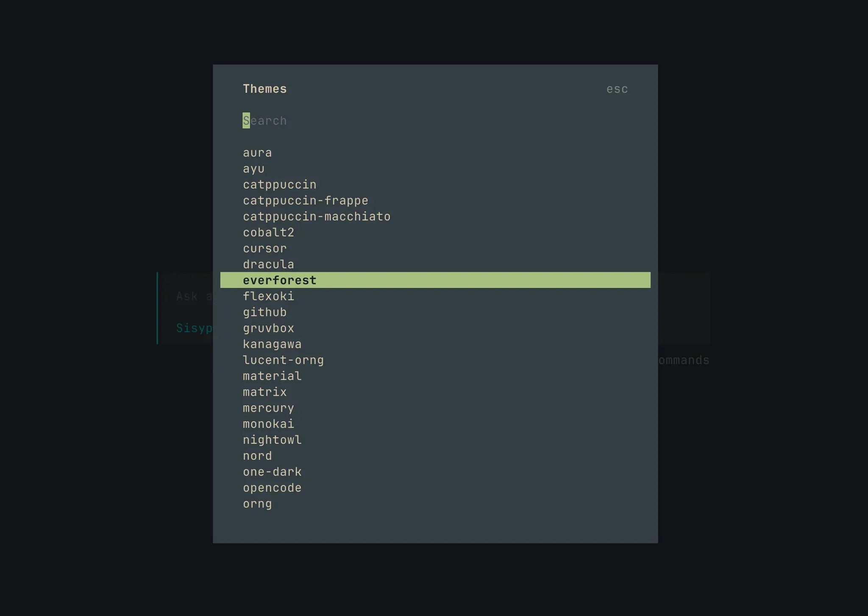868x616 pixels.
Task: Choose the ayu theme
Action: [253, 169]
